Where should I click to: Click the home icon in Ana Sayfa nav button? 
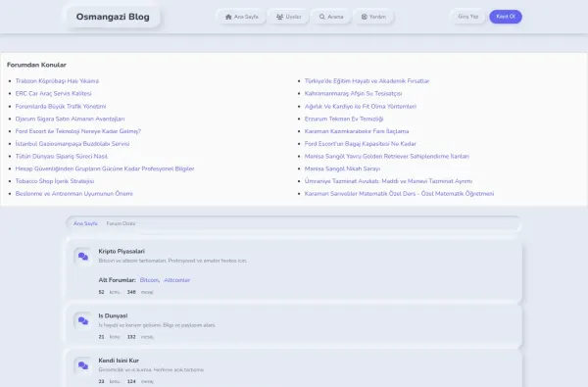tap(228, 17)
